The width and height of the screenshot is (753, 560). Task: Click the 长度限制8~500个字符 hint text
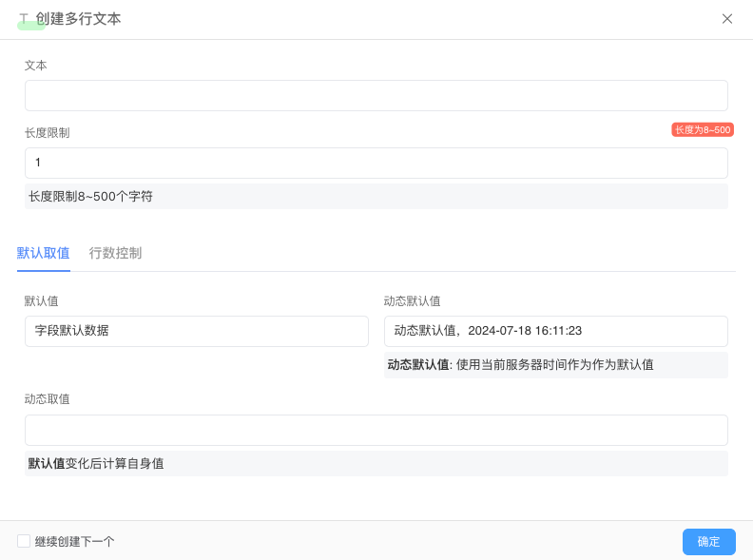tap(90, 197)
